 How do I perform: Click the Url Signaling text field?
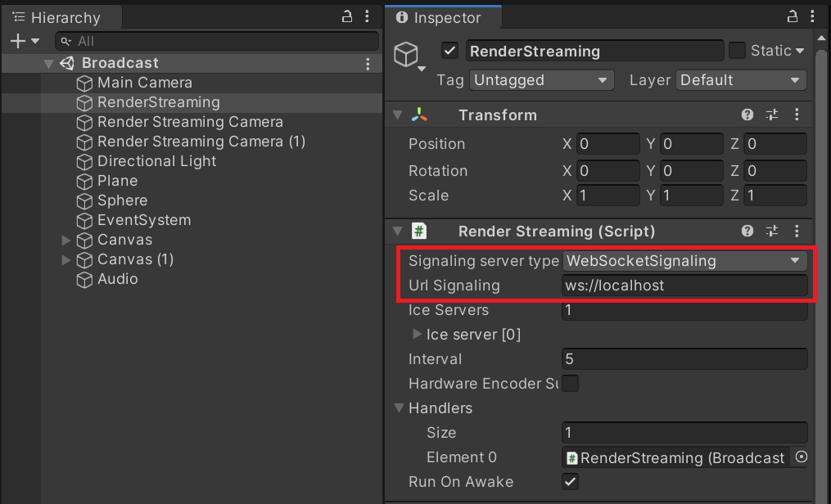(x=684, y=285)
